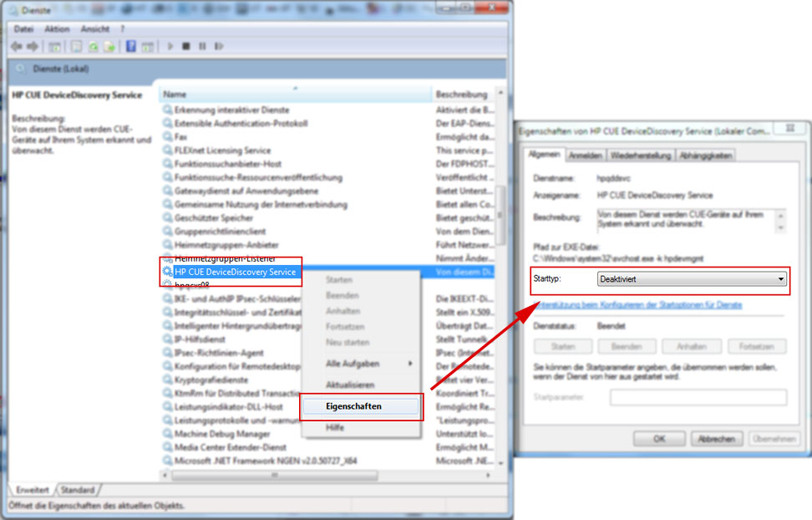Switch to the Allgemein tab
This screenshot has height=520, width=812.
click(x=544, y=155)
